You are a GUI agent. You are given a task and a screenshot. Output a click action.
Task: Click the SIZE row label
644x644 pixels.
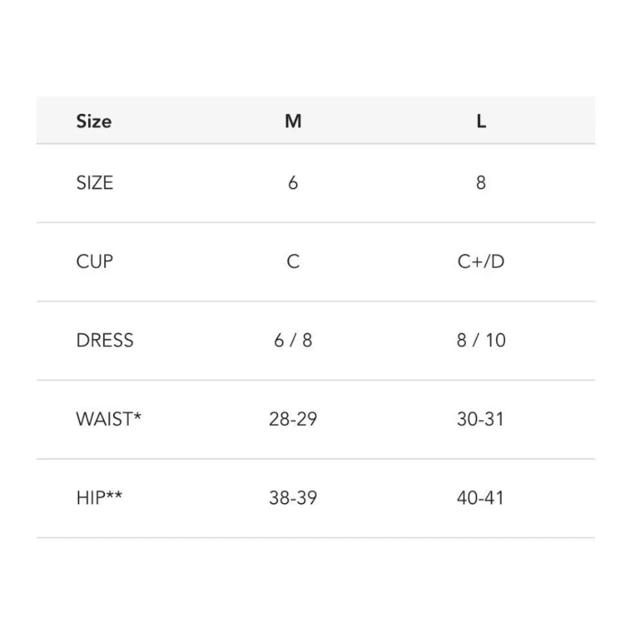pos(94,183)
